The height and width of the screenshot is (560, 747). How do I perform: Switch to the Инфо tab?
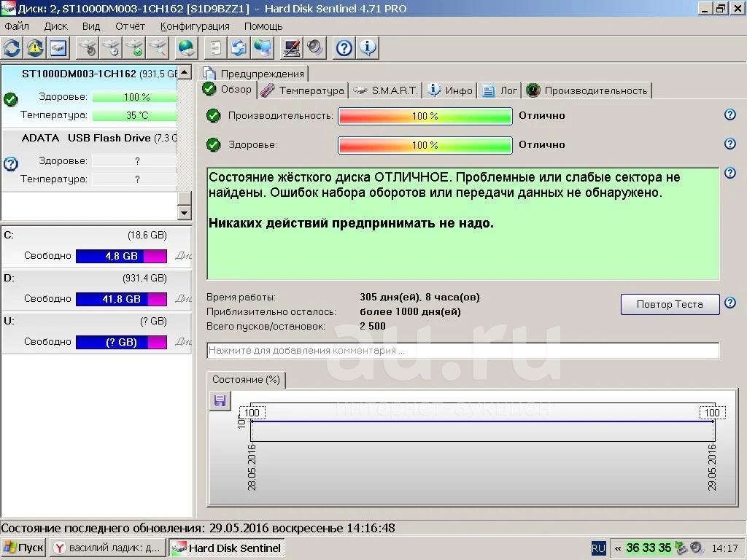point(450,90)
